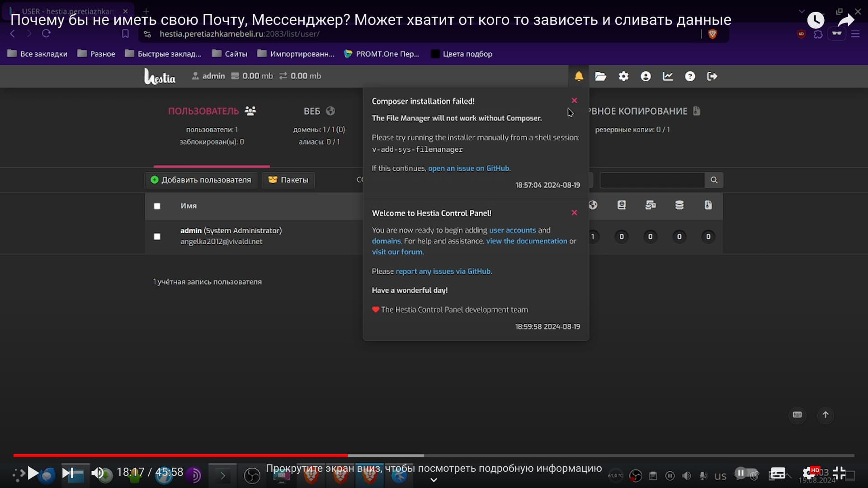Open admin (System Administrator) user entry

(231, 230)
